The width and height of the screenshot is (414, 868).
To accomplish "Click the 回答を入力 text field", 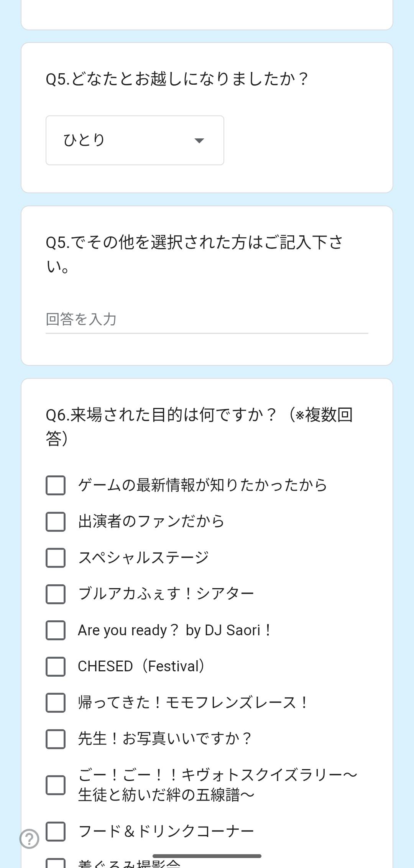I will point(207,319).
